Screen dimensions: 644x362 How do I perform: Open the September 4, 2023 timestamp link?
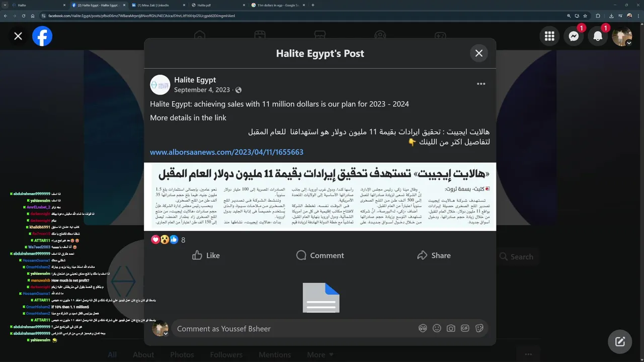pyautogui.click(x=202, y=90)
